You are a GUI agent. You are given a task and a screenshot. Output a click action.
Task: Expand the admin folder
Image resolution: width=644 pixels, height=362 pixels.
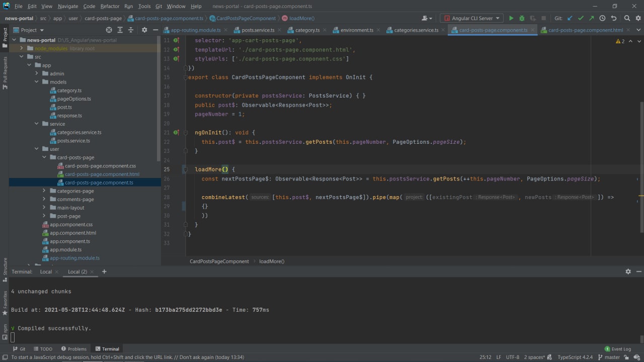[x=37, y=73]
